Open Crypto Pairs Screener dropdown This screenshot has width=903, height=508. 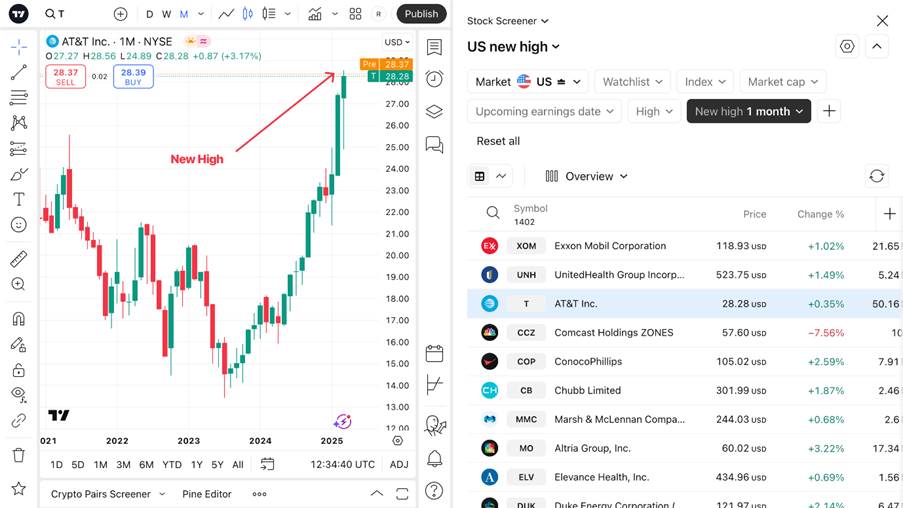[108, 494]
